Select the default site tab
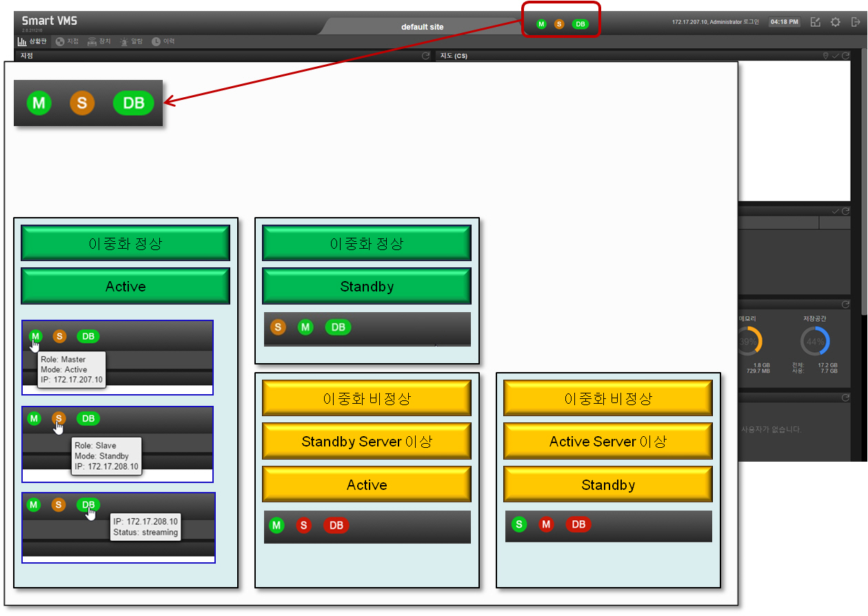The width and height of the screenshot is (868, 616). (423, 27)
